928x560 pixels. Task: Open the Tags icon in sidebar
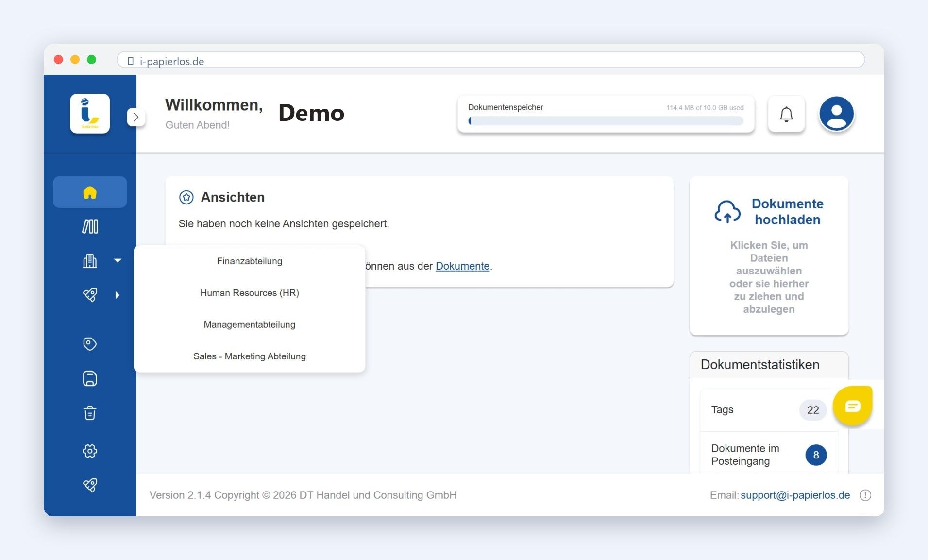tap(90, 344)
